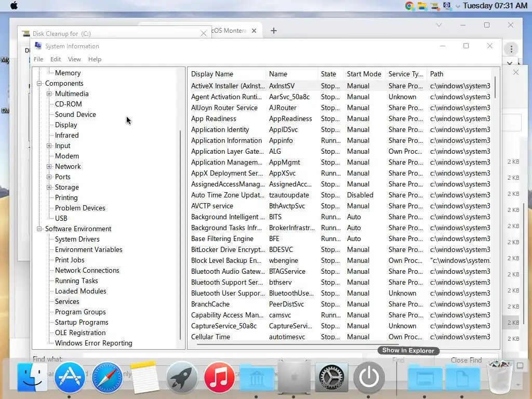Click the clock Tuesday 07:31 AM
The image size is (532, 399).
[495, 6]
